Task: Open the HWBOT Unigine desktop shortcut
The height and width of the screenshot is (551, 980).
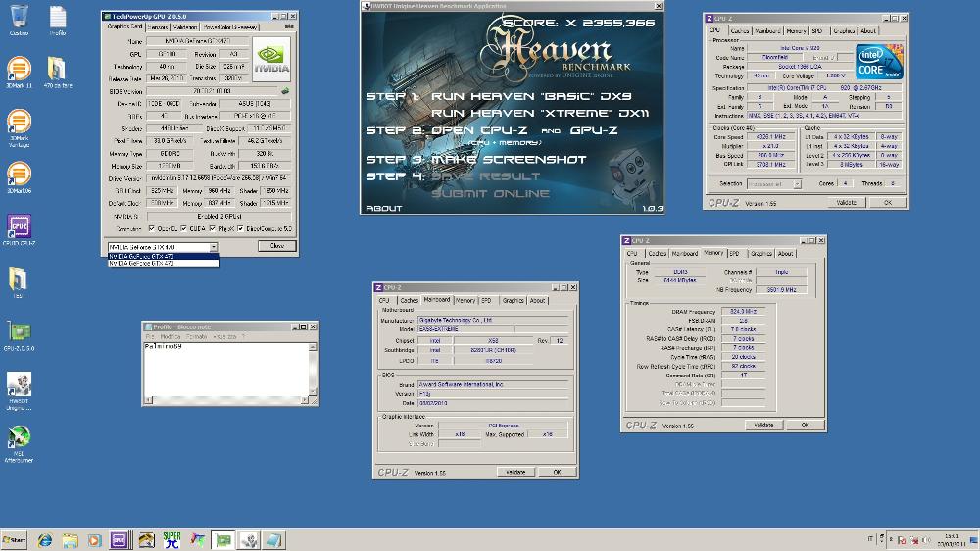Action: coord(19,391)
